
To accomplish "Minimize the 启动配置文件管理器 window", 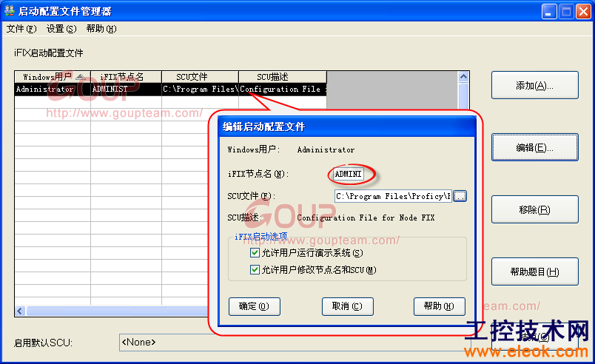I will (x=548, y=11).
